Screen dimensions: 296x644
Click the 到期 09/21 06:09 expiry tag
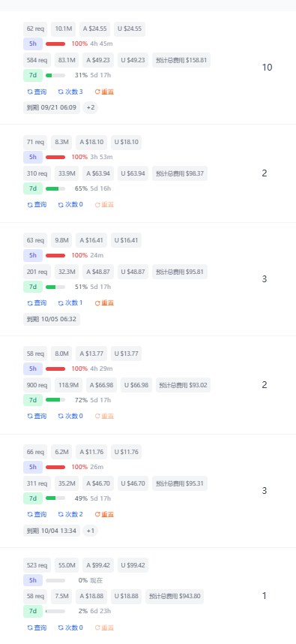52,107
